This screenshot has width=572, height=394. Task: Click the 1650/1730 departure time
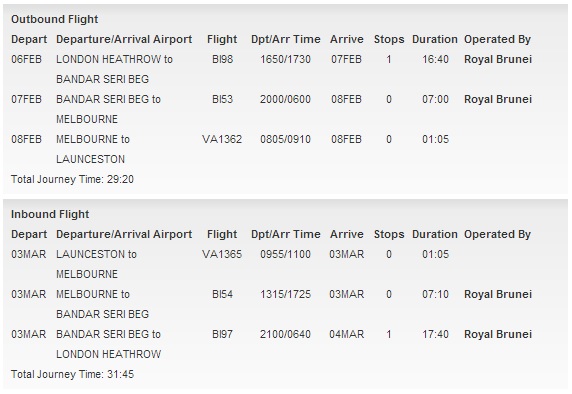click(x=285, y=59)
